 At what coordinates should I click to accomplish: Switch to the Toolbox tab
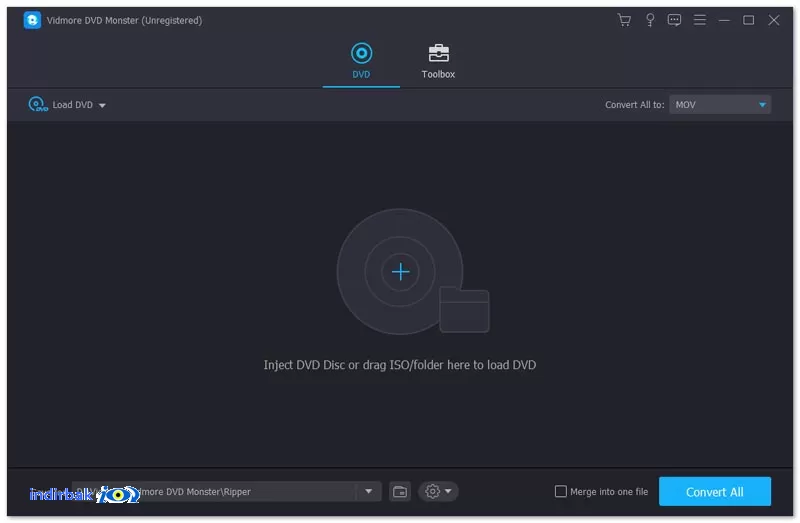[x=438, y=61]
